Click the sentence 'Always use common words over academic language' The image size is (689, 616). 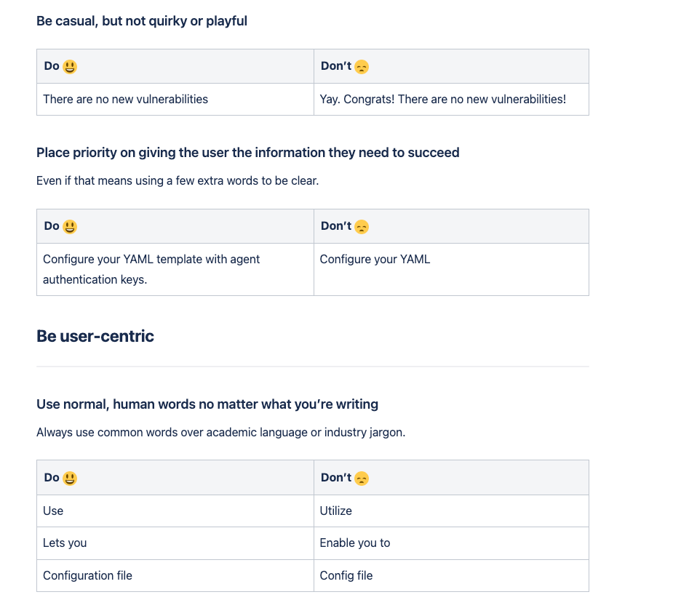(220, 432)
